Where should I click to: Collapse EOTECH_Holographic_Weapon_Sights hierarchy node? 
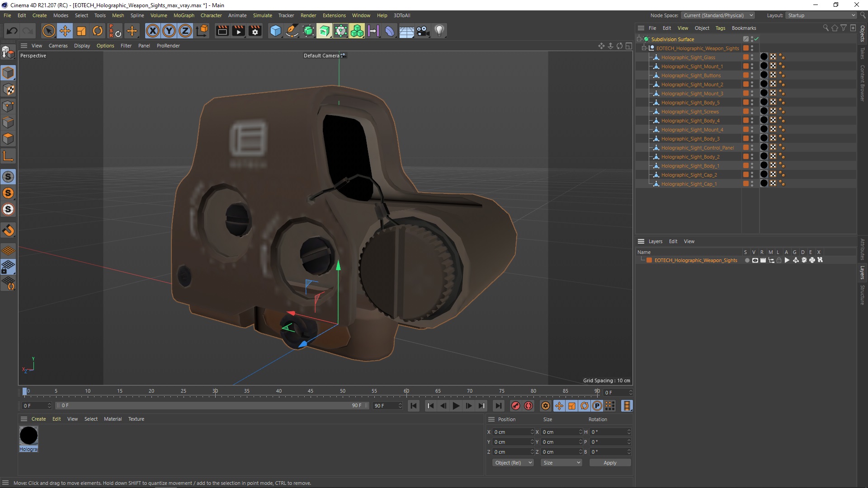[x=644, y=48]
